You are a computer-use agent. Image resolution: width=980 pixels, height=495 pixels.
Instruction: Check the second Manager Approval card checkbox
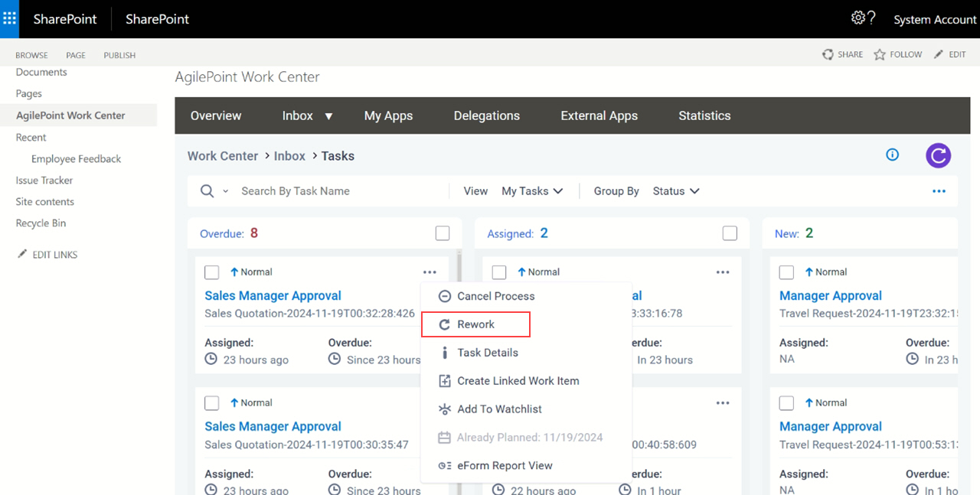(786, 403)
